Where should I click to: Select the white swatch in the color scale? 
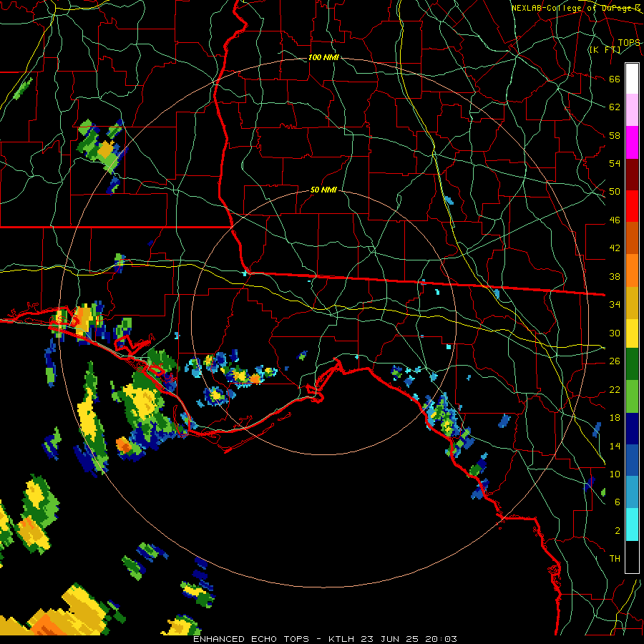click(x=632, y=79)
